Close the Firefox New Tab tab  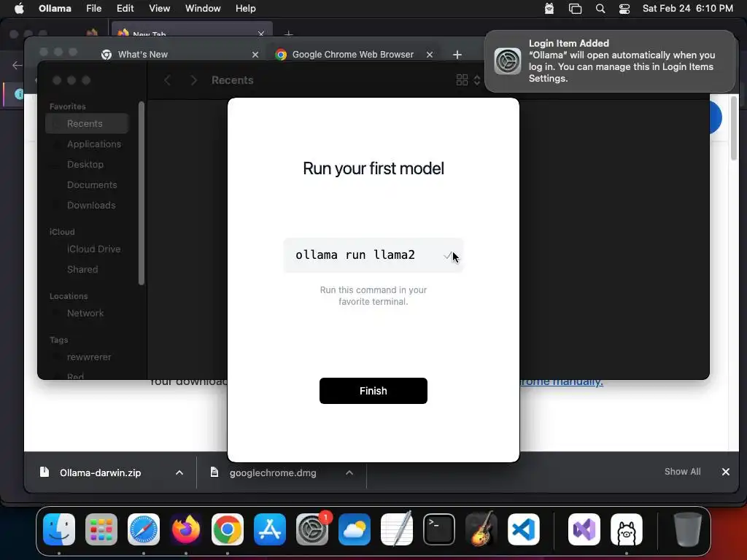click(x=261, y=34)
